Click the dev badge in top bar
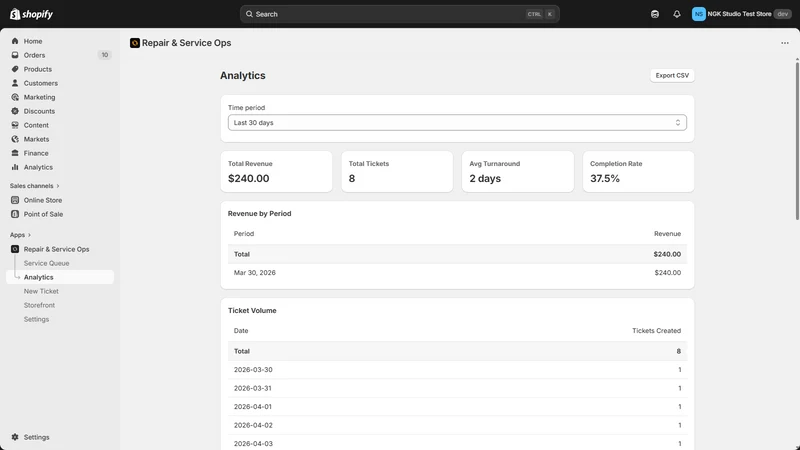The width and height of the screenshot is (800, 450). [782, 14]
